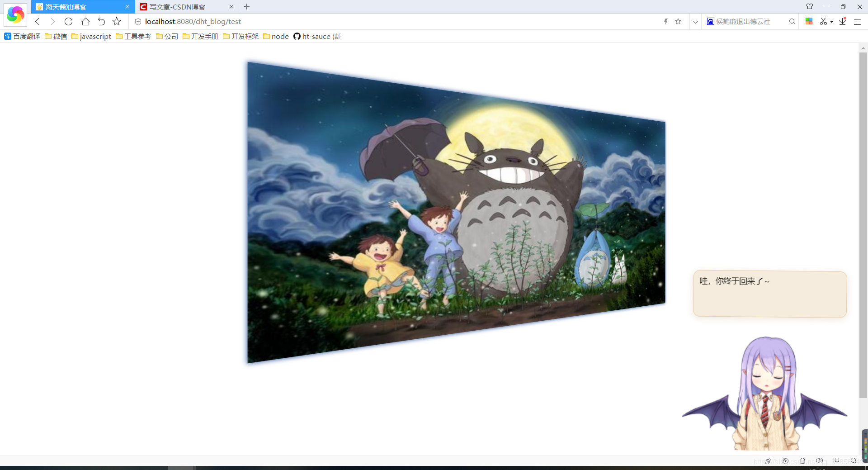Click the globe plus icon in status bar
This screenshot has width=868, height=470.
point(786,461)
